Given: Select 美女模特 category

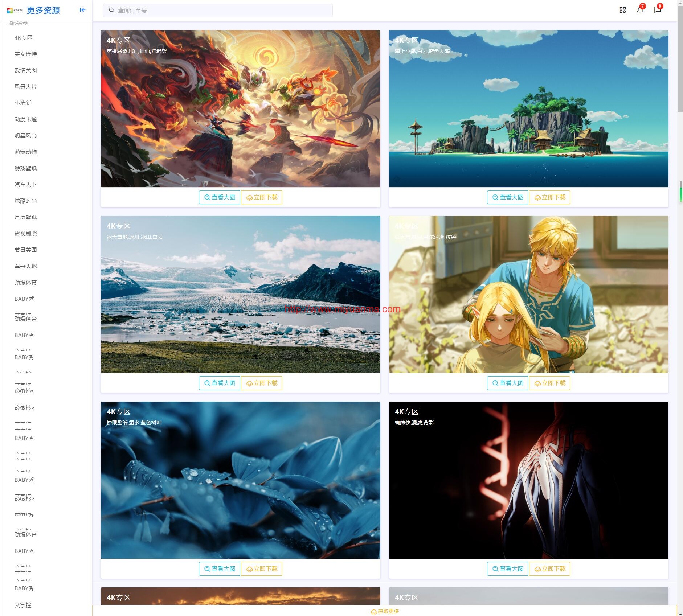Looking at the screenshot, I should click(25, 54).
